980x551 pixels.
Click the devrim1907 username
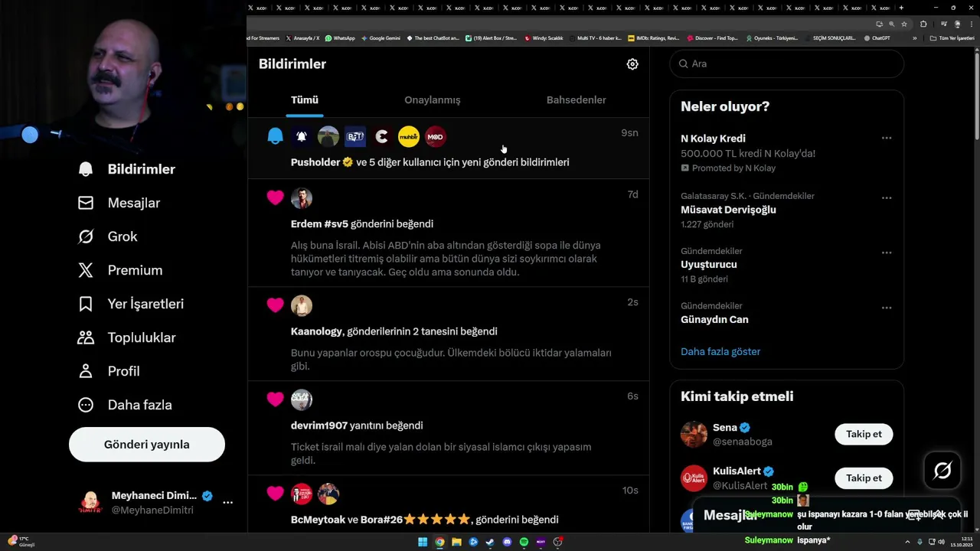pos(319,425)
